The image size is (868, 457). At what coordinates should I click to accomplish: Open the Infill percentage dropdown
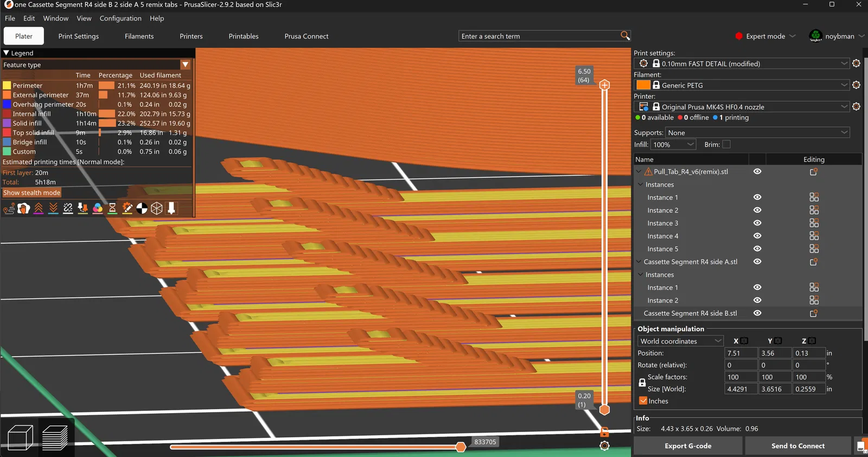[x=673, y=144]
